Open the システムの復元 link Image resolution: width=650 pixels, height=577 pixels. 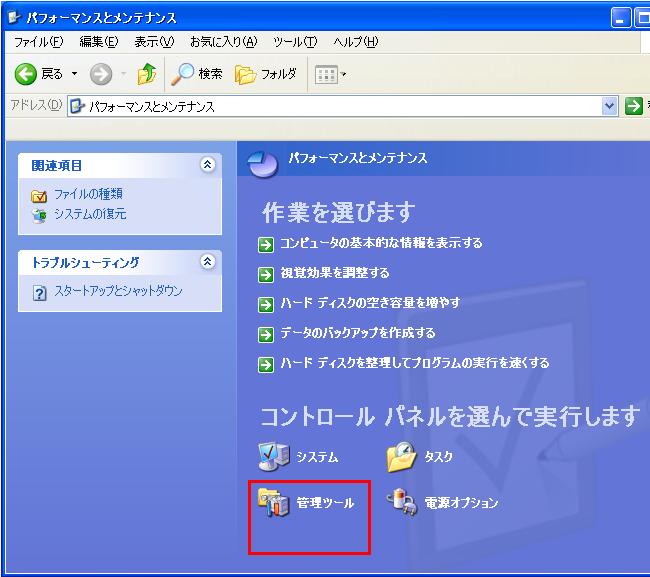pyautogui.click(x=90, y=214)
